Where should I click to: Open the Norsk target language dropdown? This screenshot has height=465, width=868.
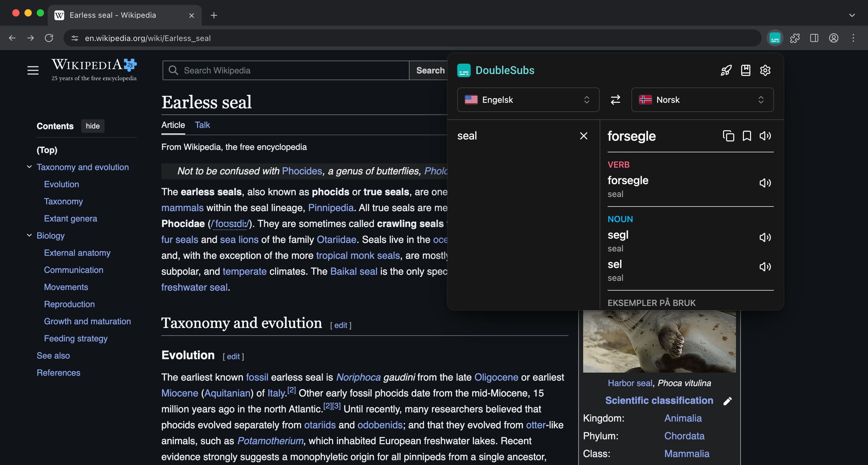tap(702, 100)
